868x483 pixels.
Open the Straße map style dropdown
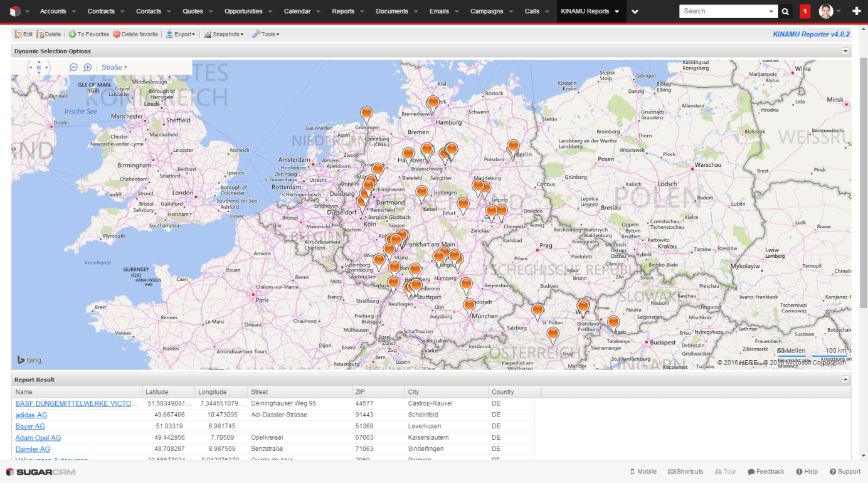pyautogui.click(x=114, y=67)
